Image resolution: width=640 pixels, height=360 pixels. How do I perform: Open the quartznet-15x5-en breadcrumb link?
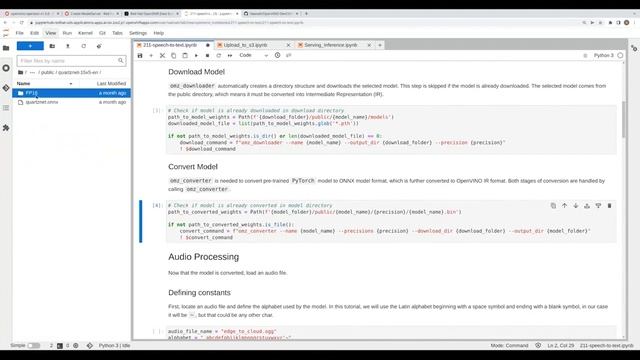(x=78, y=72)
